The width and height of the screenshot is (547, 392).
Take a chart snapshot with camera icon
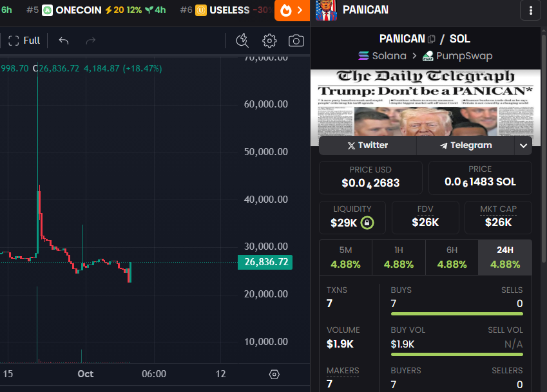coord(296,41)
